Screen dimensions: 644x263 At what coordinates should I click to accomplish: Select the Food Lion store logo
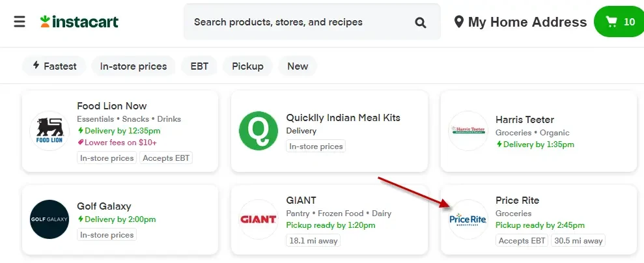49,131
